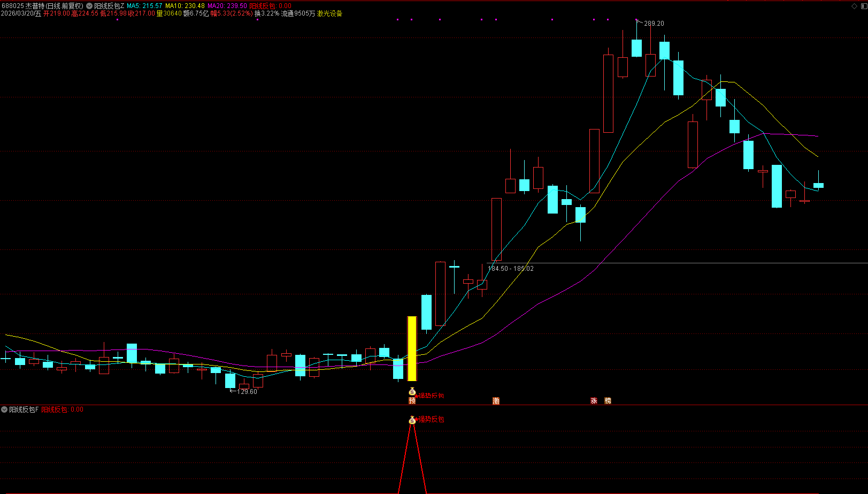
Task: Click the 激 event marker below the chart
Action: pyautogui.click(x=496, y=401)
